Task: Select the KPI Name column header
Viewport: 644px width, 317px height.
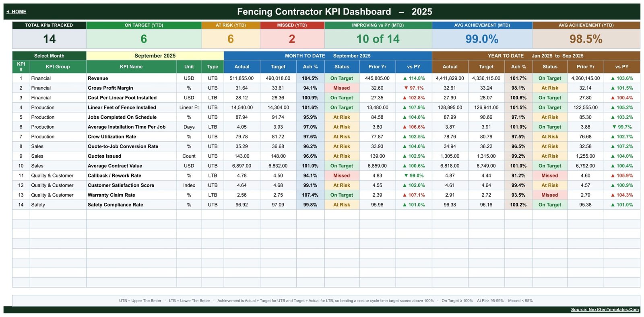Action: point(131,67)
